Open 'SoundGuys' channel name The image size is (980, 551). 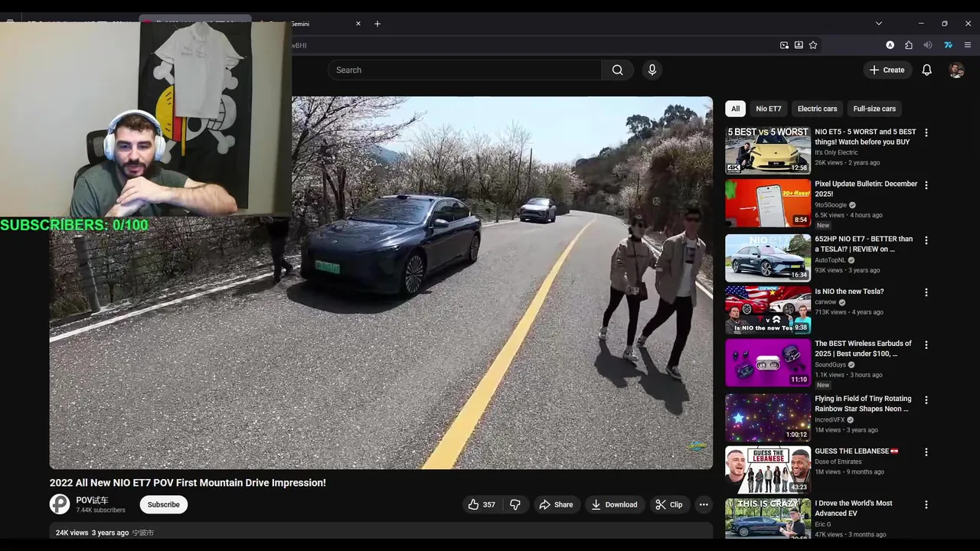(x=830, y=365)
